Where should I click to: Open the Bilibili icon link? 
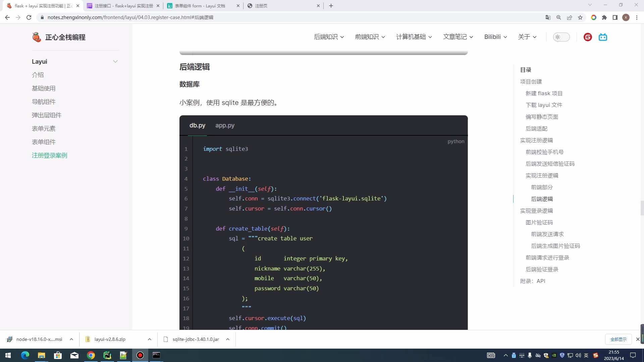(x=603, y=37)
